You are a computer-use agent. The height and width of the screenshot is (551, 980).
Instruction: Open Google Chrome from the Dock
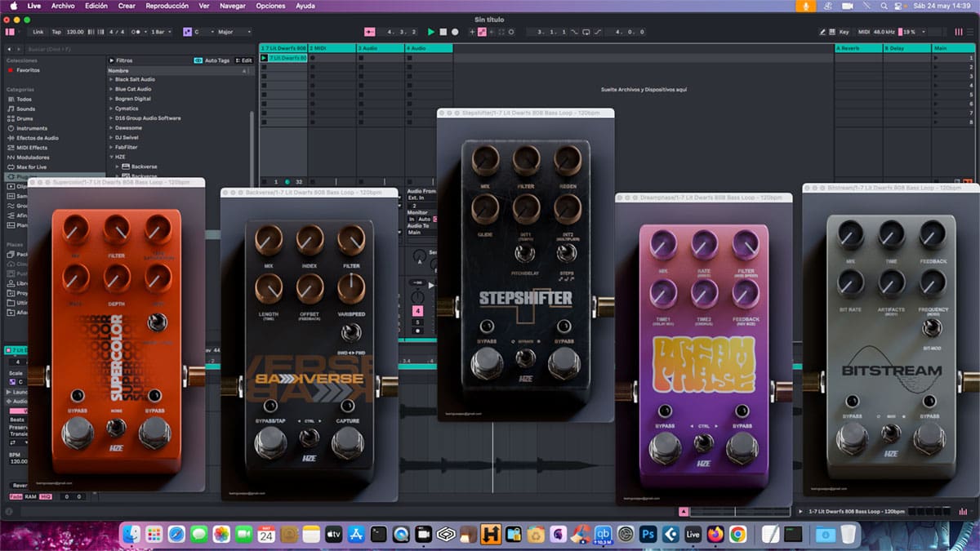(x=737, y=534)
